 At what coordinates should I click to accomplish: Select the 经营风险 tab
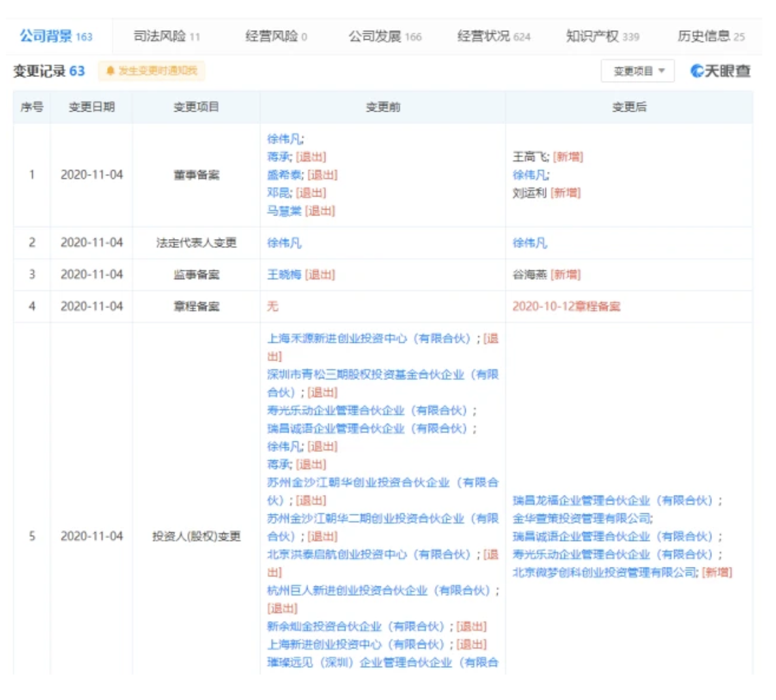click(x=276, y=37)
